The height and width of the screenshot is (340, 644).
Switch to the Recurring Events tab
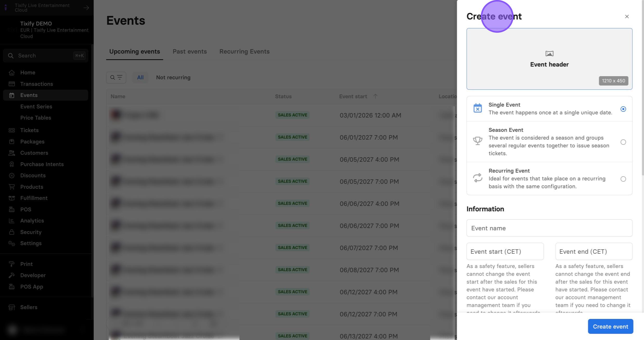pos(244,51)
